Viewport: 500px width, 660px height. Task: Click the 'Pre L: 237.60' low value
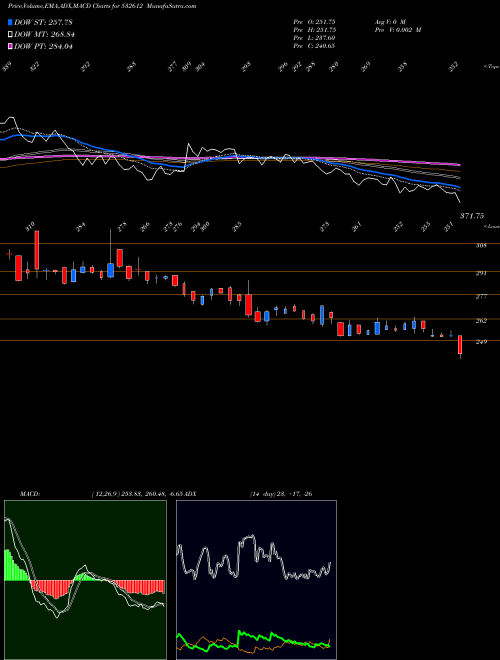[314, 38]
